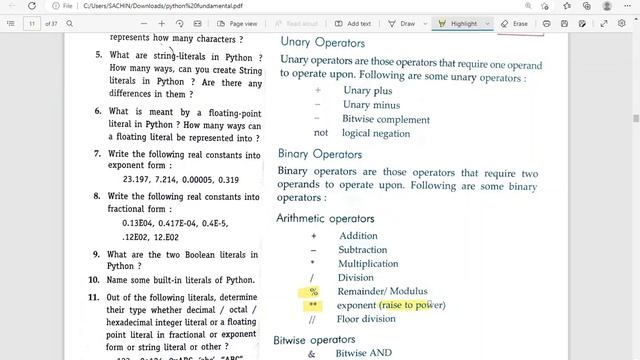Click the text '0.13E04, 0.417E-04, 0.4E-5,'
640x360 pixels.
coord(175,223)
